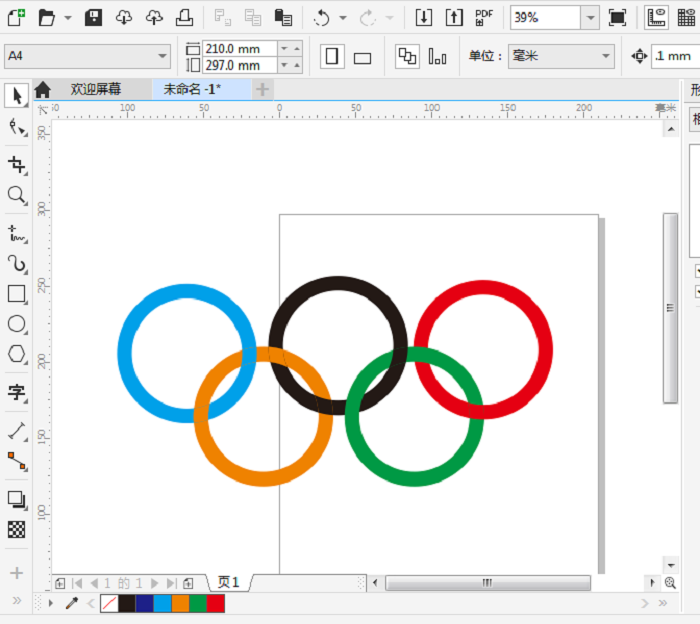This screenshot has height=624, width=700.
Task: Toggle full-screen preview
Action: pos(617,18)
